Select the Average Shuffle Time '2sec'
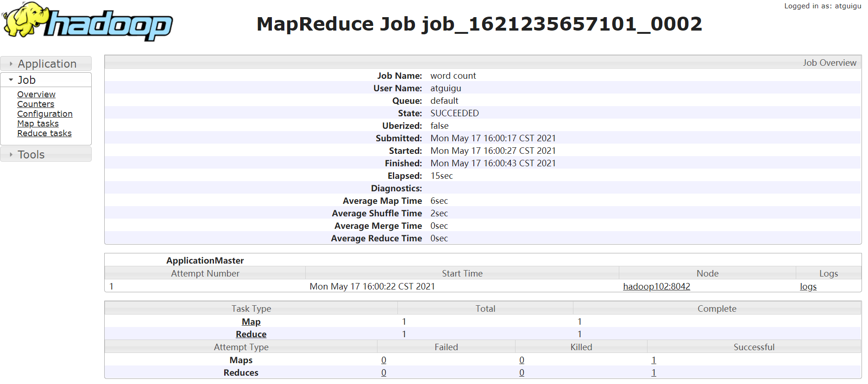Screen dimensions: 868x384 (439, 213)
